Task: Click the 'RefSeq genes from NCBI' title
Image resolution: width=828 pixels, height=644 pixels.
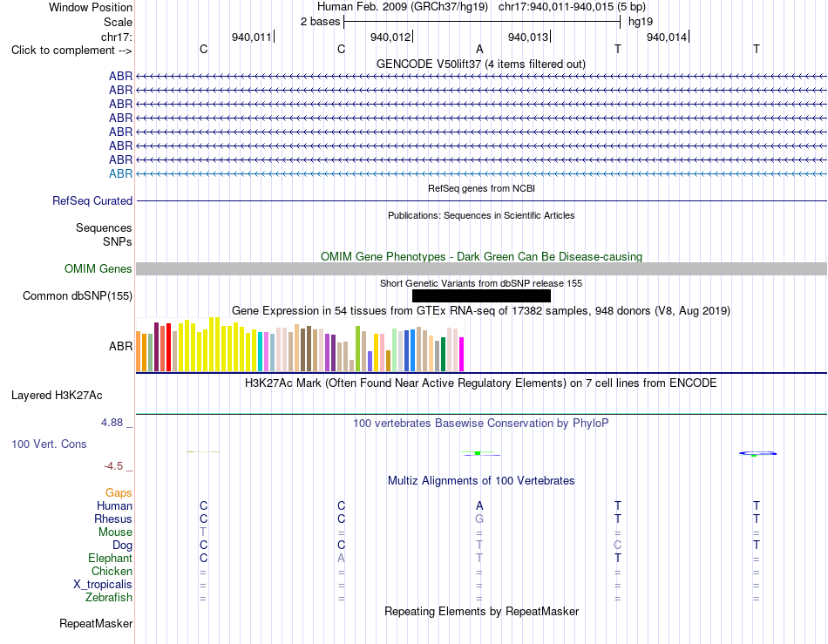Action: click(x=481, y=188)
